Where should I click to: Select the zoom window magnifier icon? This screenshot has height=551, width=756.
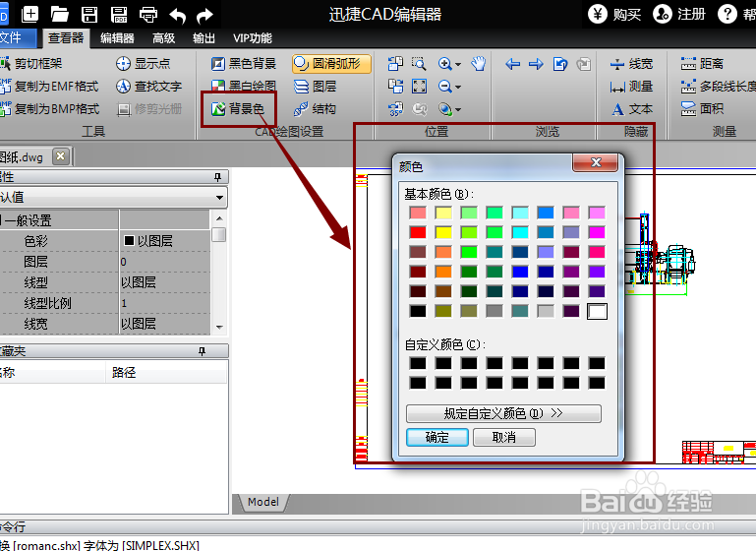click(419, 64)
